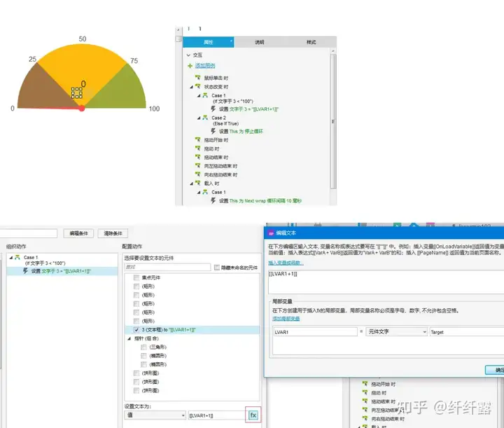Viewport: 504px width, 428px height.
Task: Click lightning icon of 设置 This 为 停止循环 action
Action: point(213,131)
